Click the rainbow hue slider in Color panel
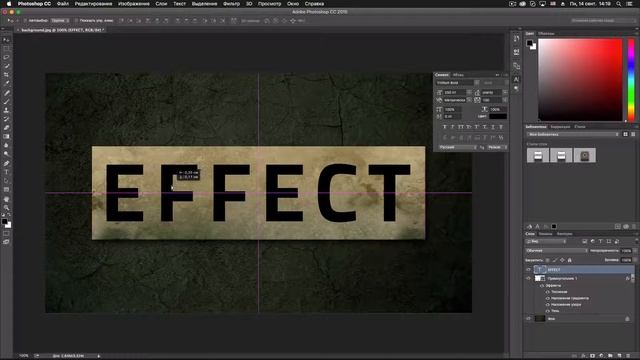 [x=631, y=80]
